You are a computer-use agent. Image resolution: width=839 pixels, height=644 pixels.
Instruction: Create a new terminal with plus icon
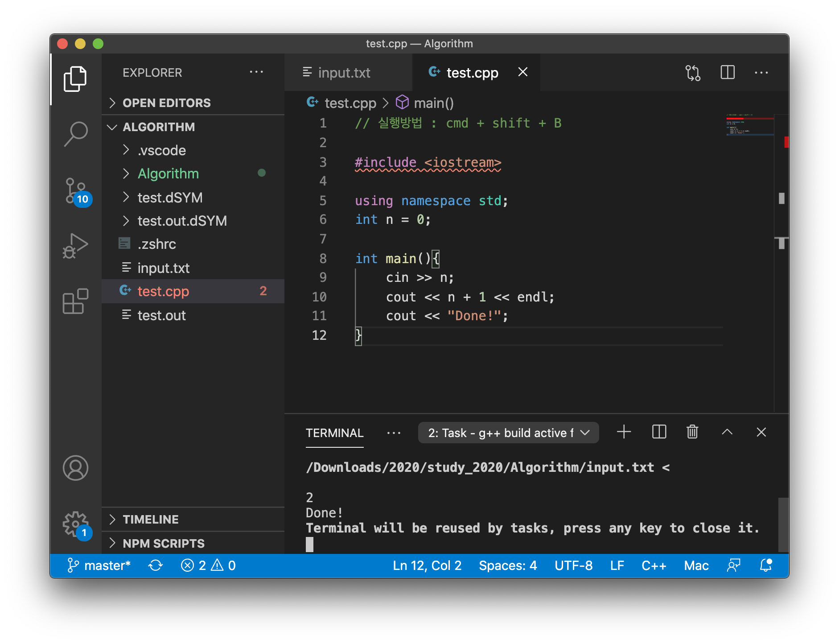pyautogui.click(x=624, y=432)
